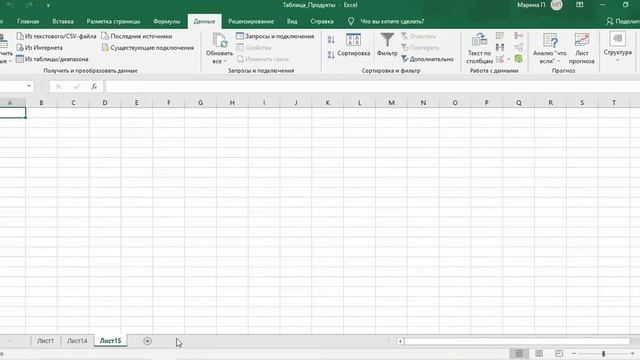
Task: Open Рецензирование tab
Action: [251, 21]
